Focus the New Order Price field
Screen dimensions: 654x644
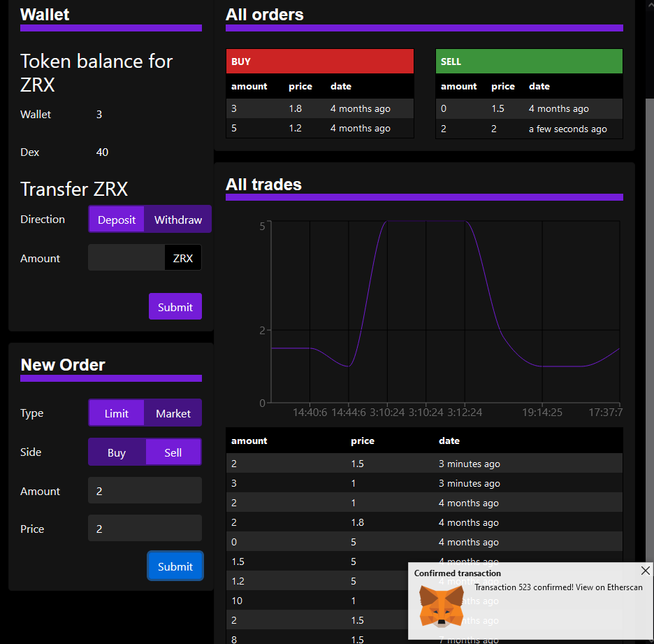(x=145, y=529)
